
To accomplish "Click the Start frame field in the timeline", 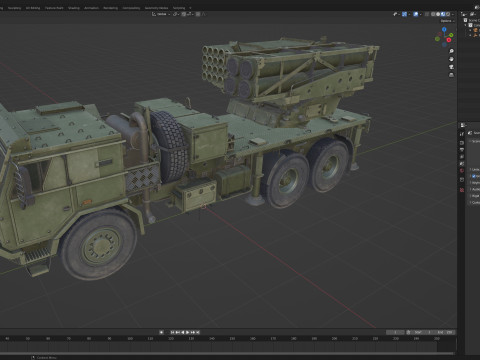I will point(422,332).
